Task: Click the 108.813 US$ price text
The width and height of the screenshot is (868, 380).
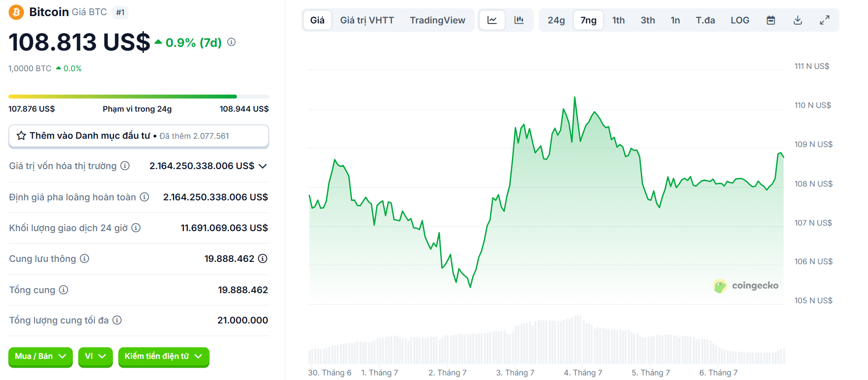Action: pyautogui.click(x=79, y=42)
